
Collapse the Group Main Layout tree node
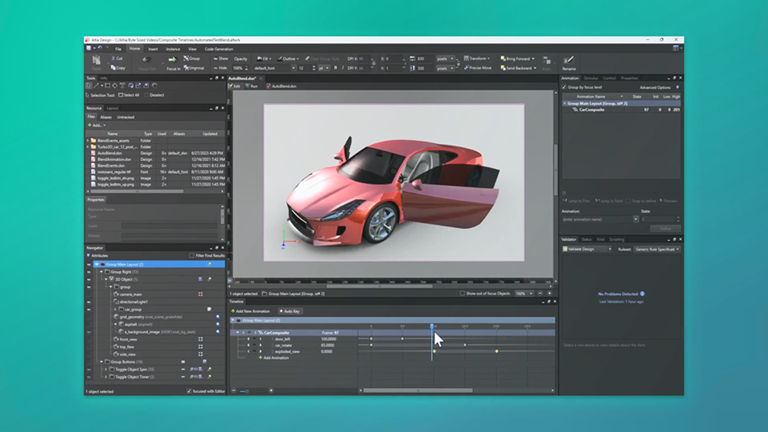click(98, 264)
